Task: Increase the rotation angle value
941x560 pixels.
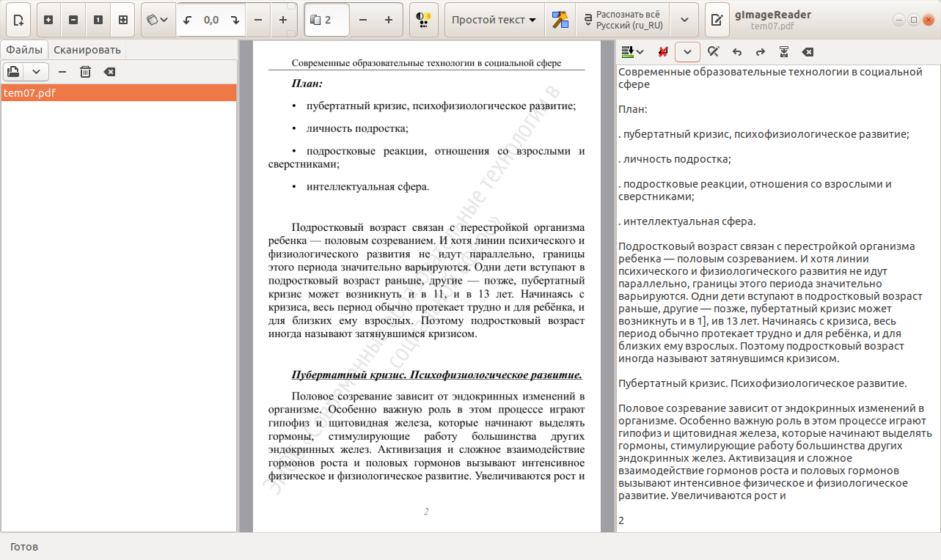Action: point(283,21)
